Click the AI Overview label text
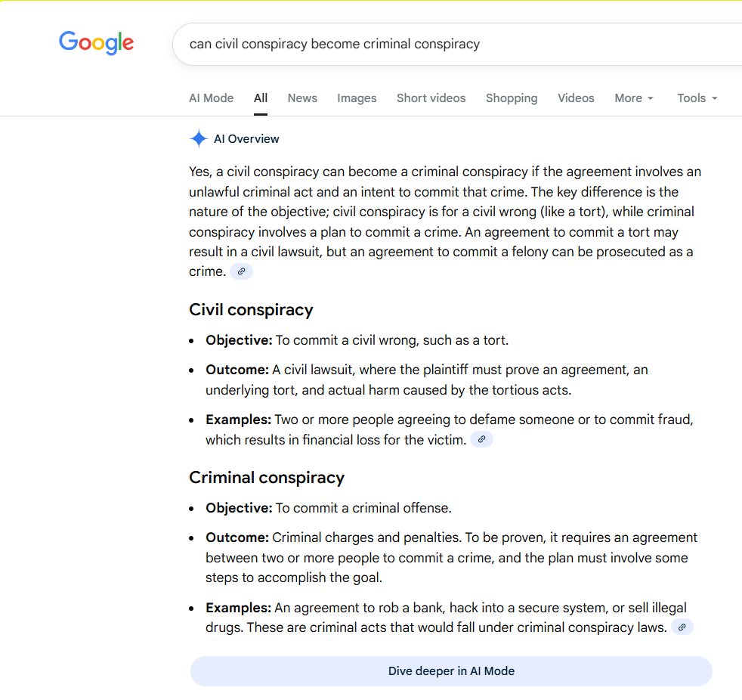 pyautogui.click(x=246, y=139)
